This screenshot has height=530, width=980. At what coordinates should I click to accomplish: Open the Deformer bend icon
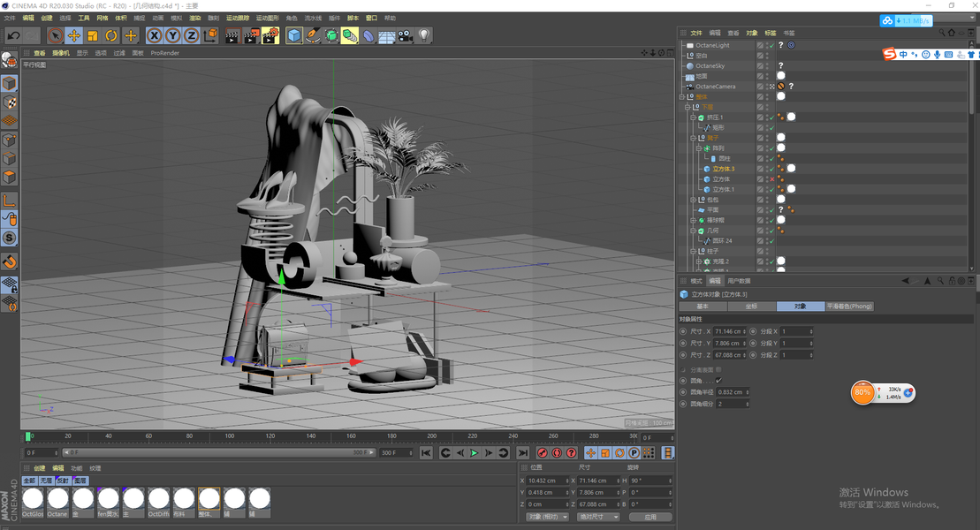(x=368, y=35)
